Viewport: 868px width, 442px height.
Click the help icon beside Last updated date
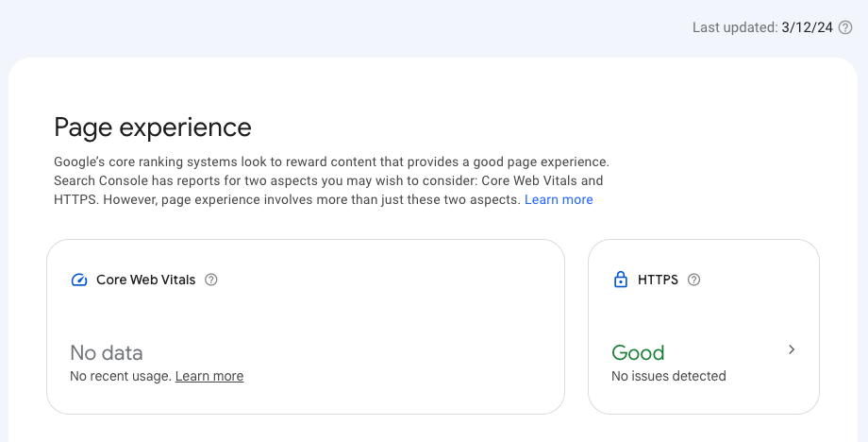point(845,28)
